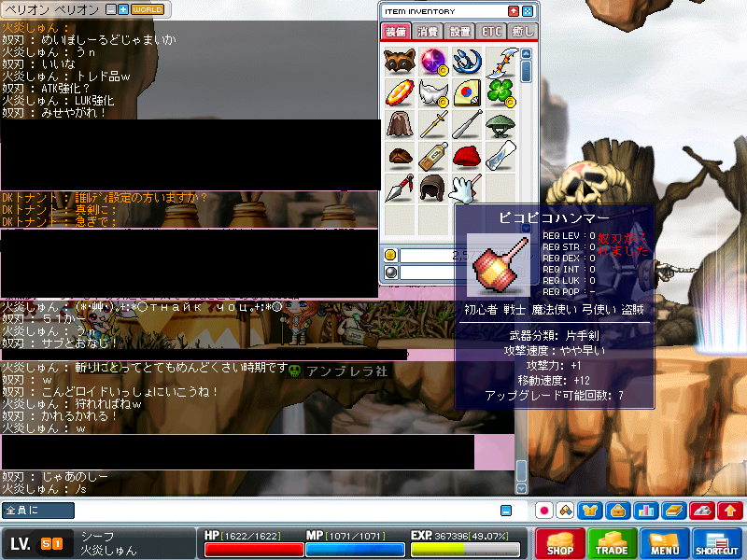The width and height of the screenshot is (747, 560).
Task: Click blue button in Item Inventory title
Action: (x=528, y=11)
